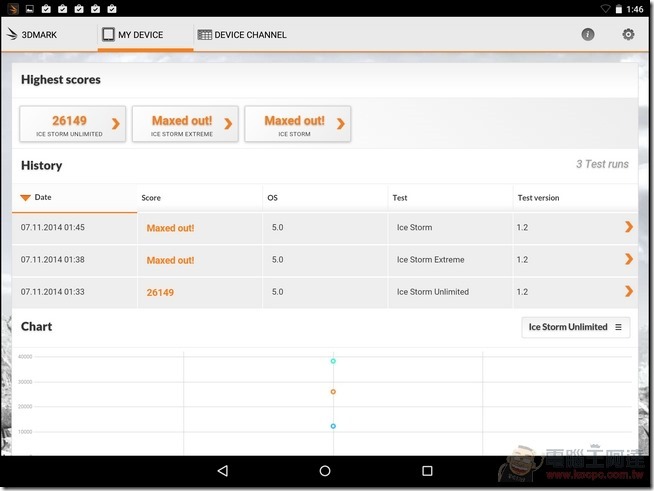Tap the tablet icon beside MY DEVICE

click(108, 34)
